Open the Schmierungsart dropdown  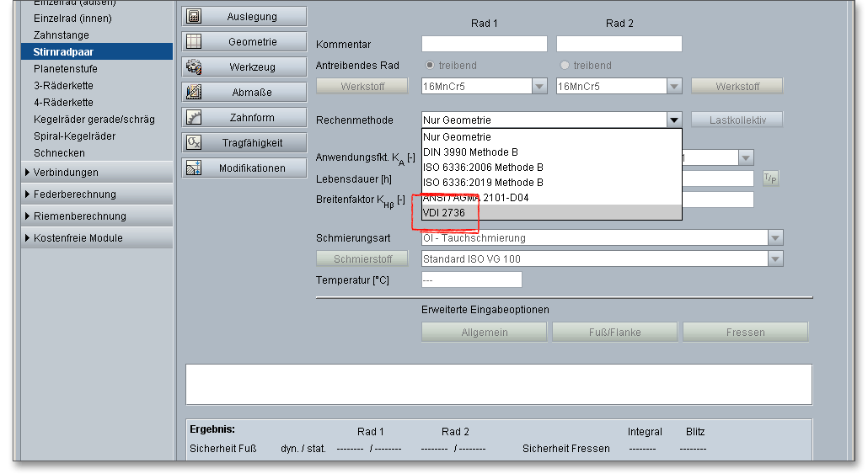[x=774, y=238]
